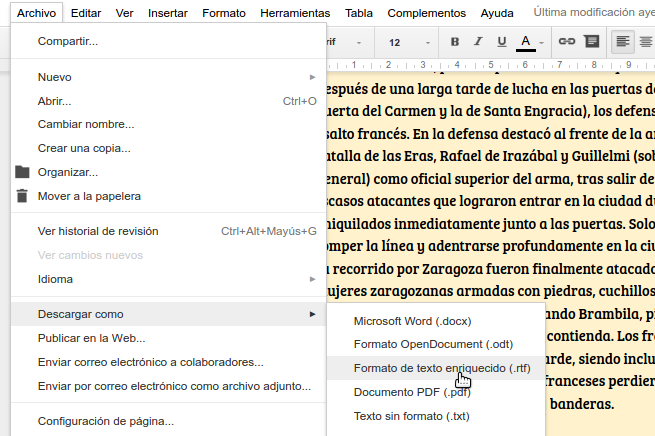Image resolution: width=655 pixels, height=436 pixels.
Task: Choose Mover a la papelera
Action: pos(169,196)
